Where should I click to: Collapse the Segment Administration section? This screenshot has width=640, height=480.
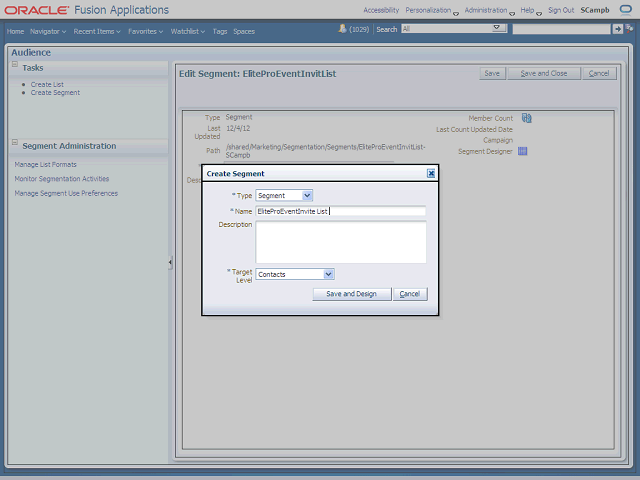[x=15, y=142]
